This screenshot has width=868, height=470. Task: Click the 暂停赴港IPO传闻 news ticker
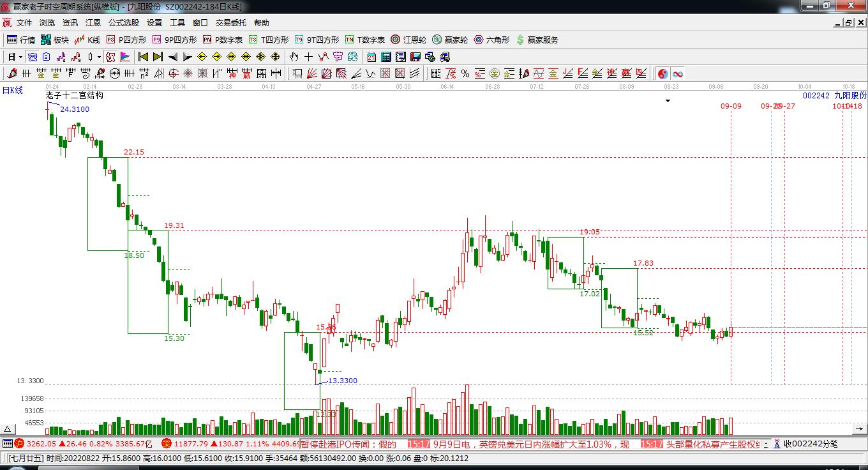click(x=348, y=444)
